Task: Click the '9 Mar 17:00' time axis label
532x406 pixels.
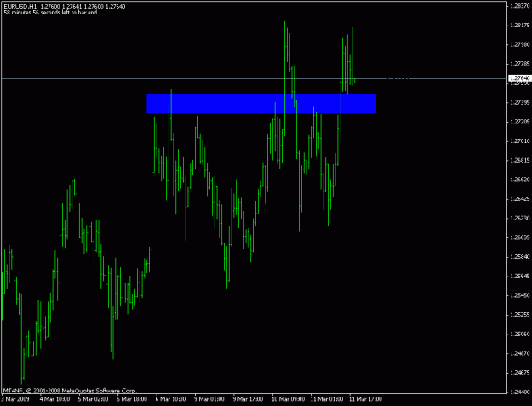Action: click(x=249, y=399)
